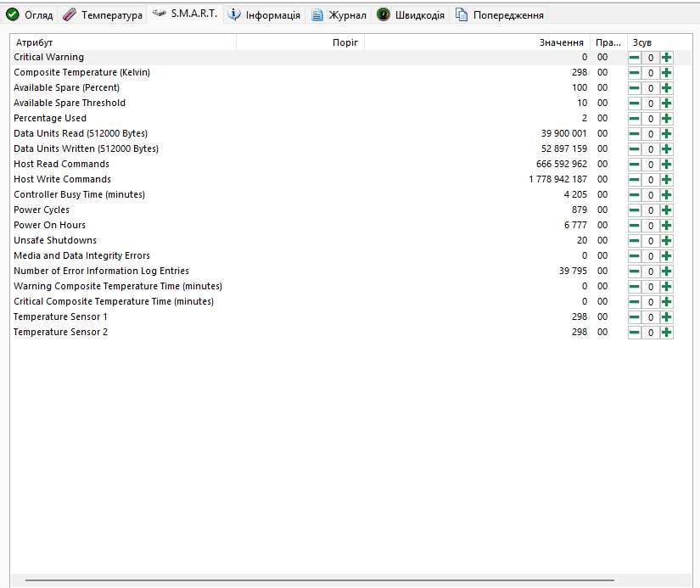Click the value 1 778 942 187

click(557, 180)
